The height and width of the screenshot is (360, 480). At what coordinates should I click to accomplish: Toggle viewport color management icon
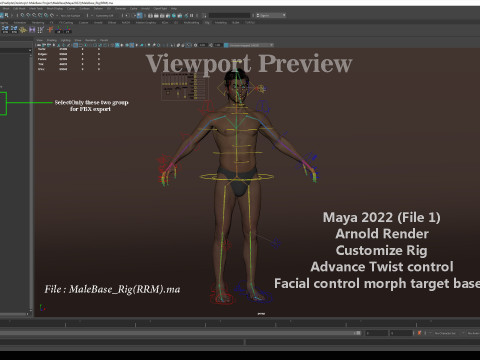pyautogui.click(x=226, y=45)
